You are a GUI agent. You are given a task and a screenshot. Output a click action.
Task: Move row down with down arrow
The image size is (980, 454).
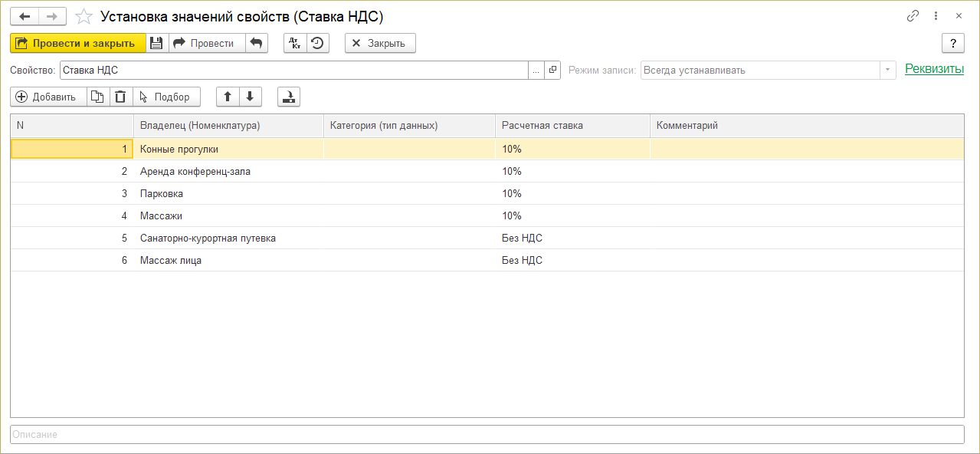250,97
